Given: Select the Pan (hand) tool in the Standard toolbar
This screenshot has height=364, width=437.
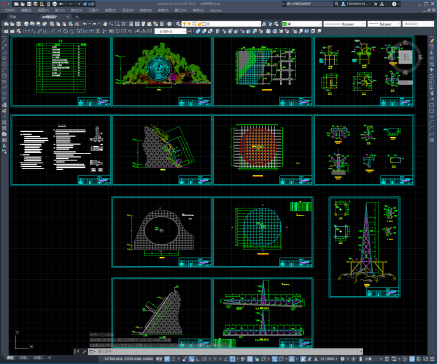Looking at the screenshot, I should click(x=105, y=24).
